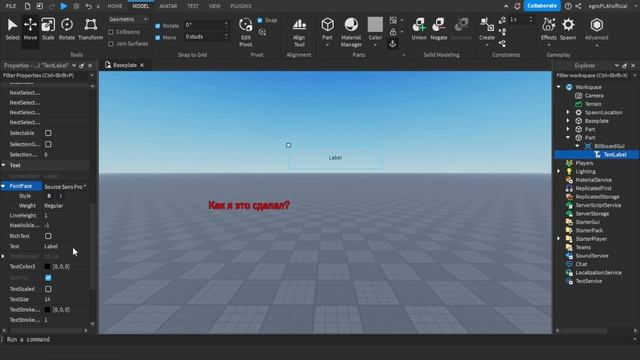Image resolution: width=640 pixels, height=360 pixels.
Task: Collapse the BillboardGui tree node
Action: point(577,146)
